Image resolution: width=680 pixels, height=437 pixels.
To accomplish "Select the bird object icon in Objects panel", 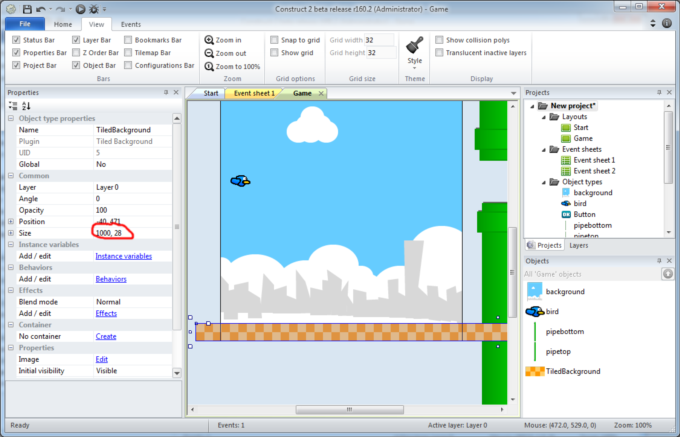I will tap(535, 311).
